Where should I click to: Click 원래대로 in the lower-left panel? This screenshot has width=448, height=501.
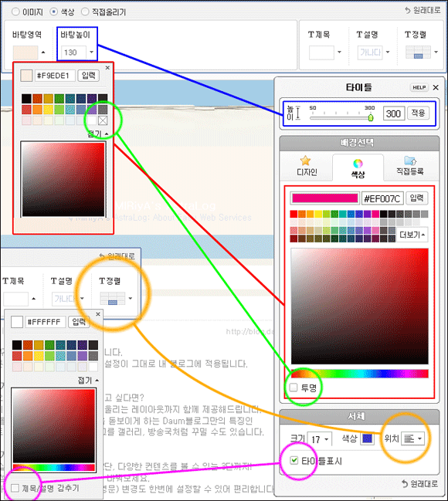pyautogui.click(x=117, y=256)
